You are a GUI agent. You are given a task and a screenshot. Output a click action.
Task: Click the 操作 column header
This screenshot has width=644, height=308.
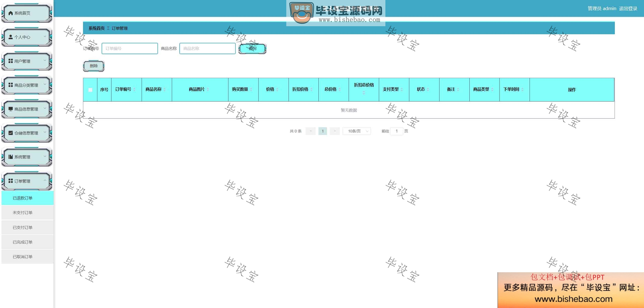572,90
